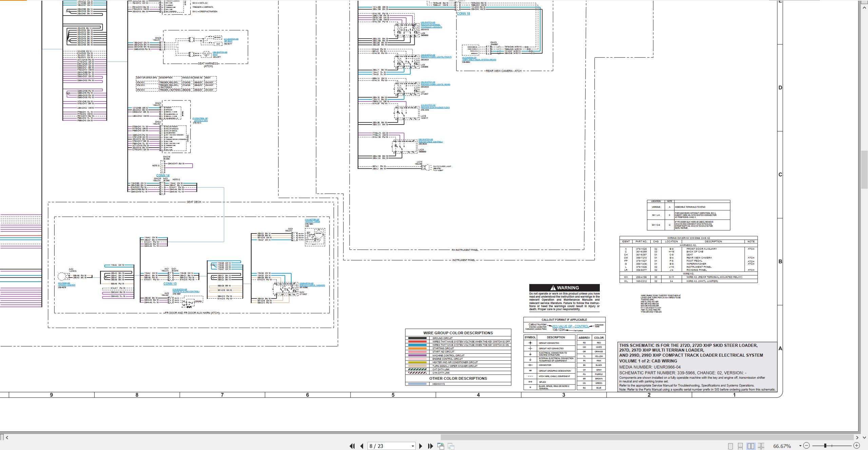The image size is (868, 450).
Task: Click the Switch AS Rocker (Ride Control) link
Action: click(430, 140)
